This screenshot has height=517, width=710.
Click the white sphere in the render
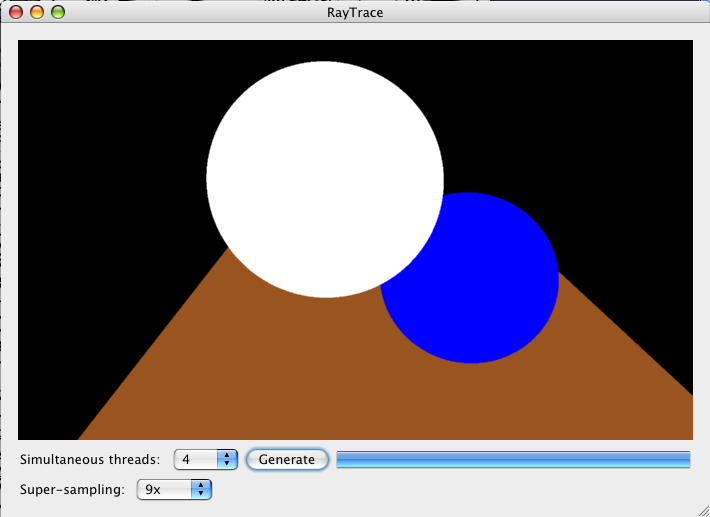[x=324, y=178]
